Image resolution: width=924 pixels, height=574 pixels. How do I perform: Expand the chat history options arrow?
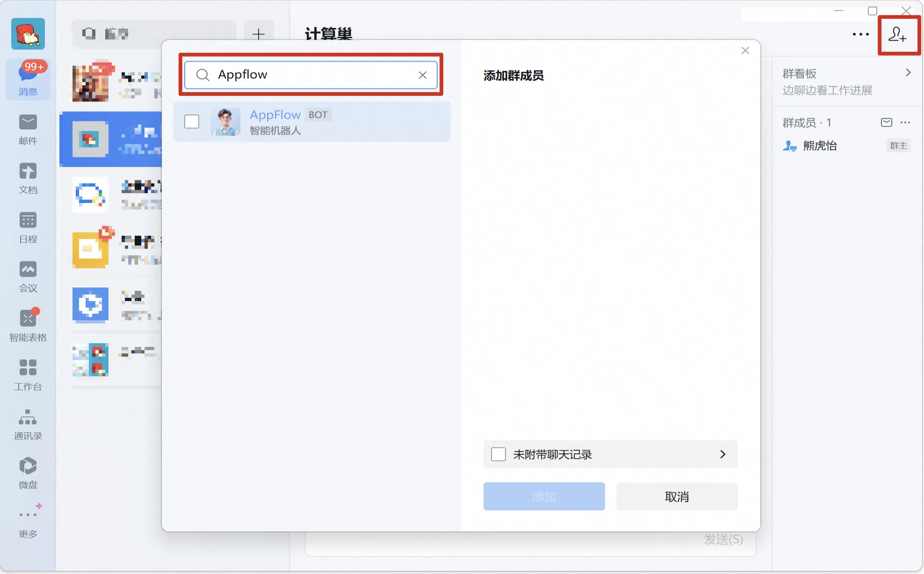coord(722,454)
